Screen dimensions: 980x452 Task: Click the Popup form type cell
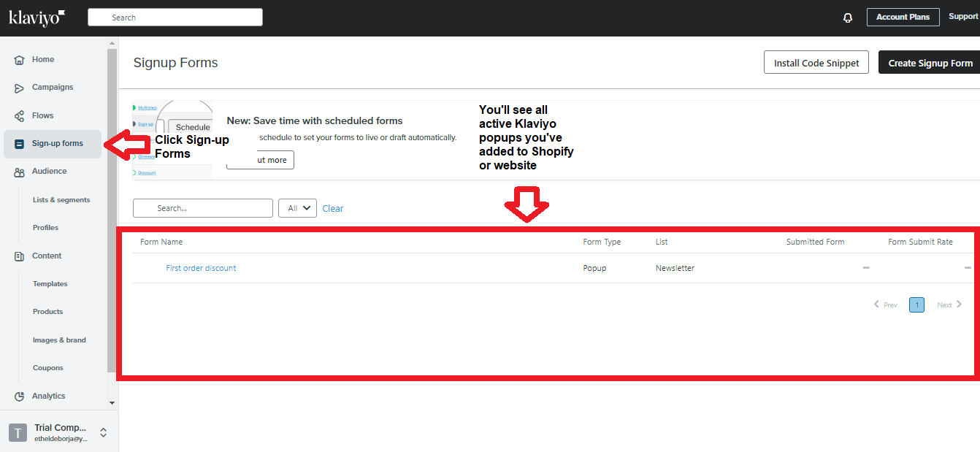click(x=594, y=268)
